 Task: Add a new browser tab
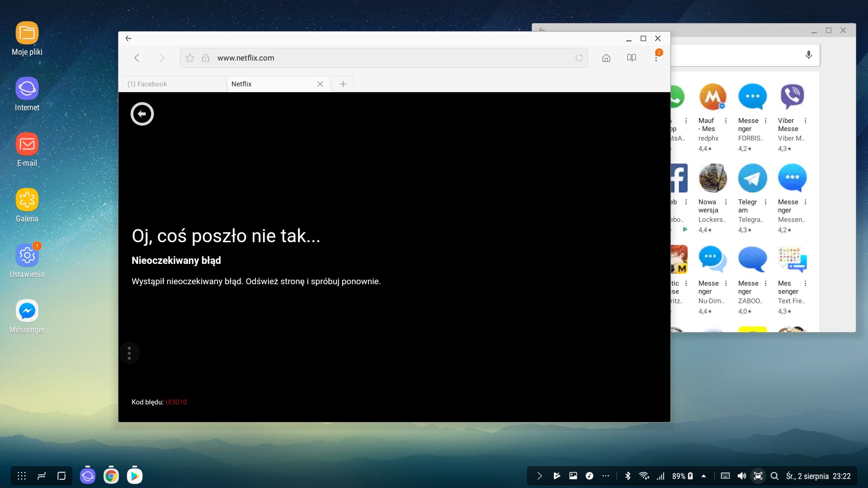point(343,84)
